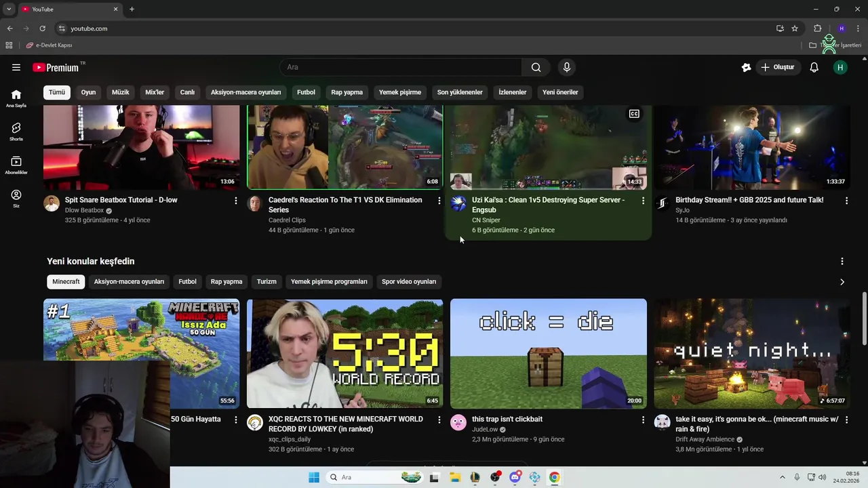Open options for 'this trap isn't clickbait' video
868x488 pixels.
click(643, 420)
